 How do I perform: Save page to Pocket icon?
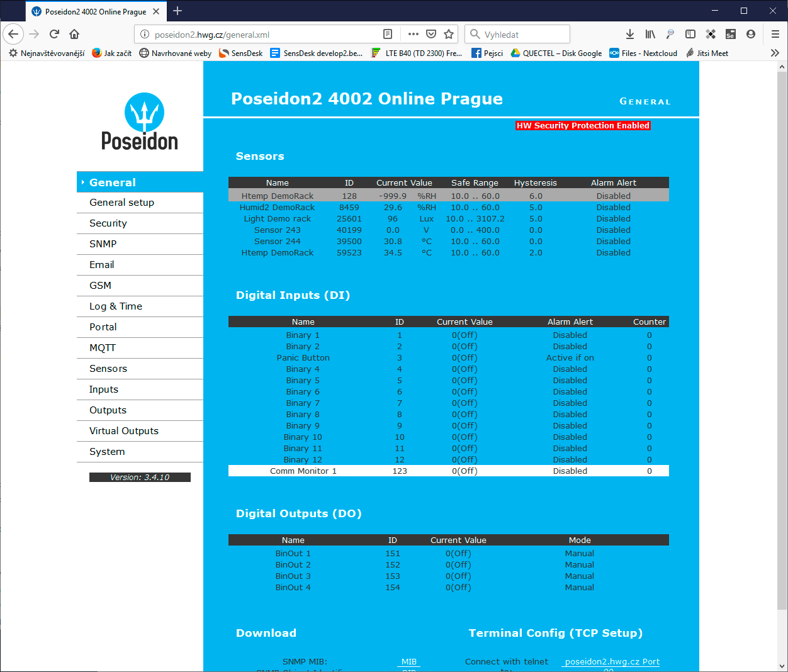[x=431, y=34]
